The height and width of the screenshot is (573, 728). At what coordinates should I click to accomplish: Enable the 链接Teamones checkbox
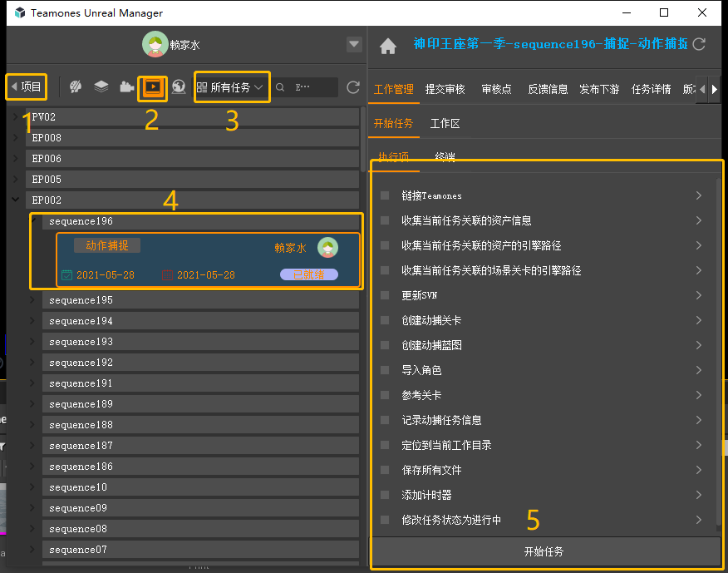point(384,195)
